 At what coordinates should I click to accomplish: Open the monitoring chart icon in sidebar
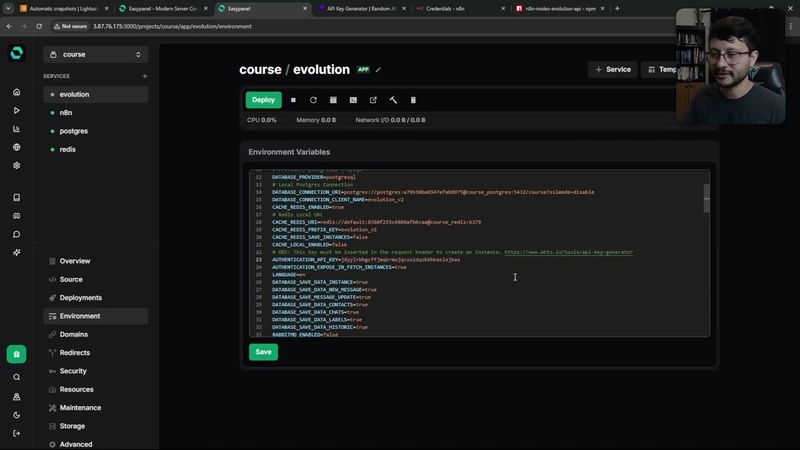pyautogui.click(x=16, y=129)
